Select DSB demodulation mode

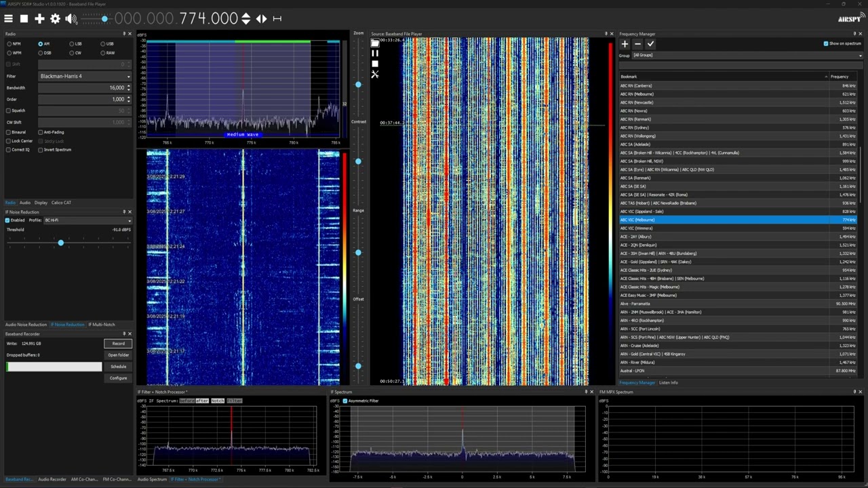point(45,53)
